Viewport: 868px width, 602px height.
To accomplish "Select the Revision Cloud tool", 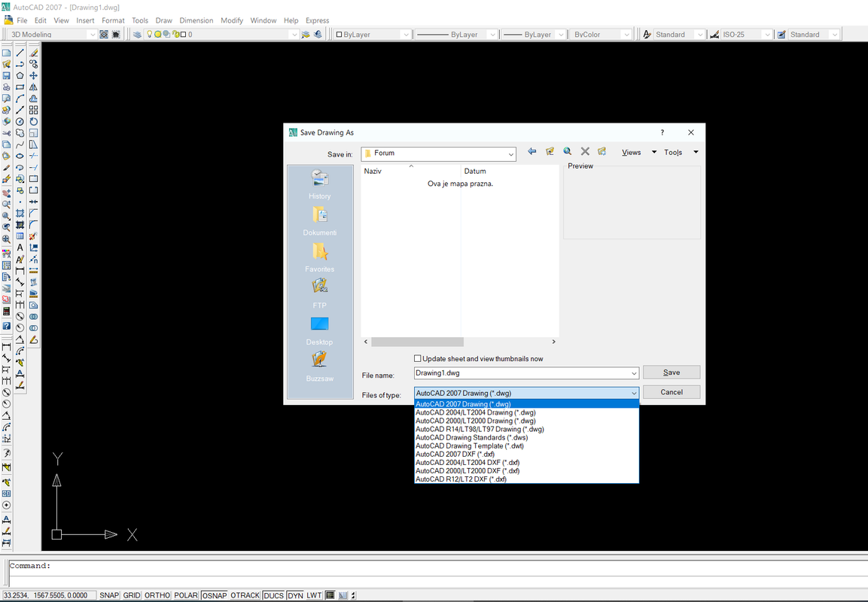I will pyautogui.click(x=20, y=132).
